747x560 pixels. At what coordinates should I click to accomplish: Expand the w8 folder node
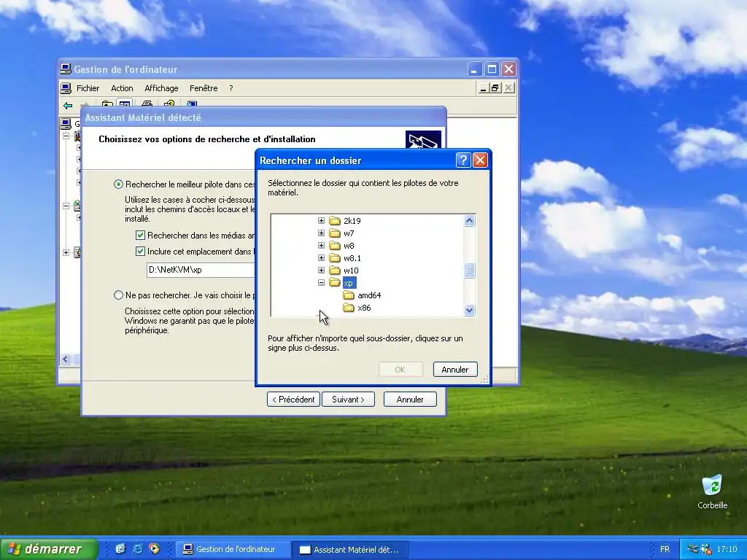click(x=321, y=245)
